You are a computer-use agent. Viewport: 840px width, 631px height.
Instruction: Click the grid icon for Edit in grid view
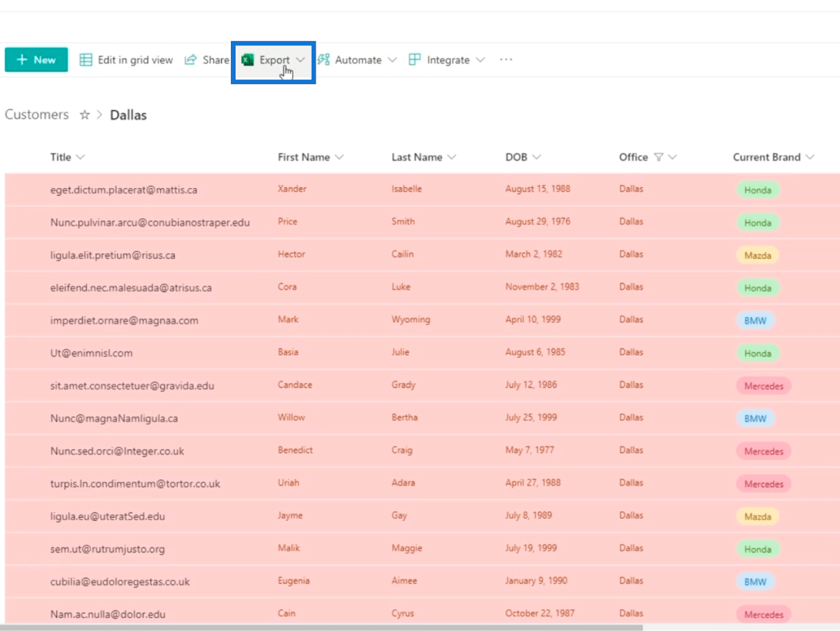85,59
